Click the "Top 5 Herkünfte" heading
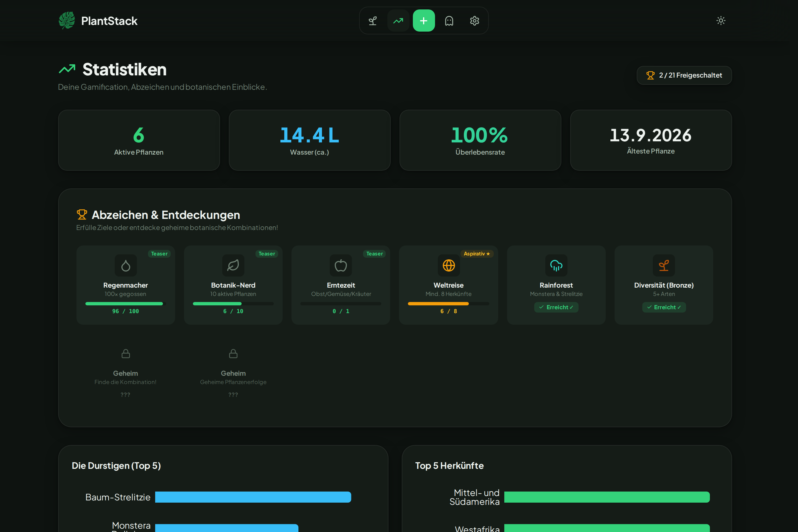This screenshot has height=532, width=798. click(x=449, y=465)
